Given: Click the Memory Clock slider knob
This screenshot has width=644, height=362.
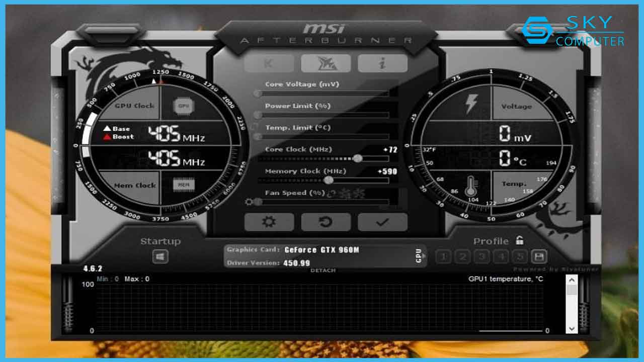Looking at the screenshot, I should coord(329,180).
